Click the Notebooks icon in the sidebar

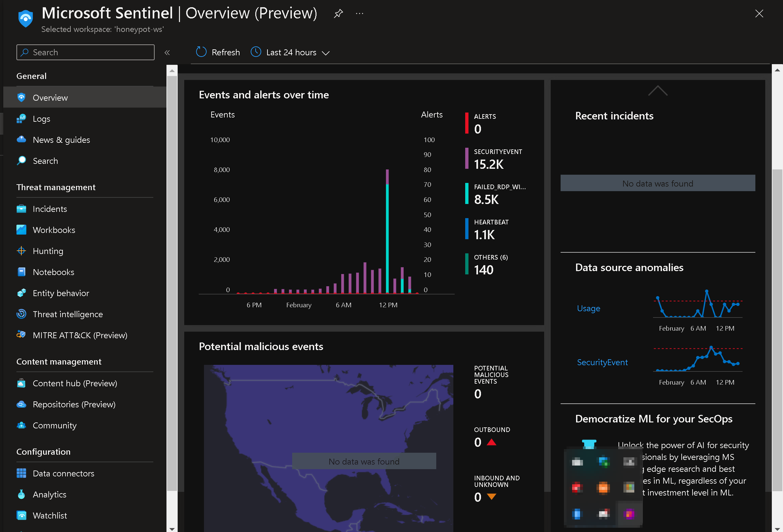pyautogui.click(x=21, y=272)
